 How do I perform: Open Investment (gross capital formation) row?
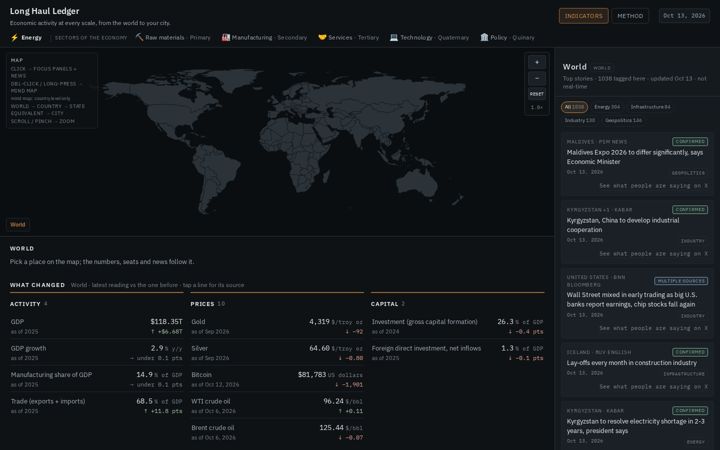(x=457, y=326)
